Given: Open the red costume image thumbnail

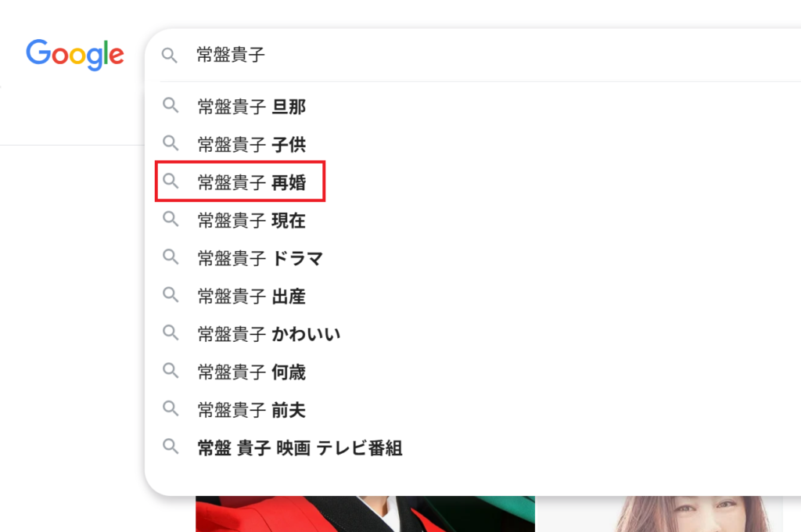Looking at the screenshot, I should click(365, 513).
